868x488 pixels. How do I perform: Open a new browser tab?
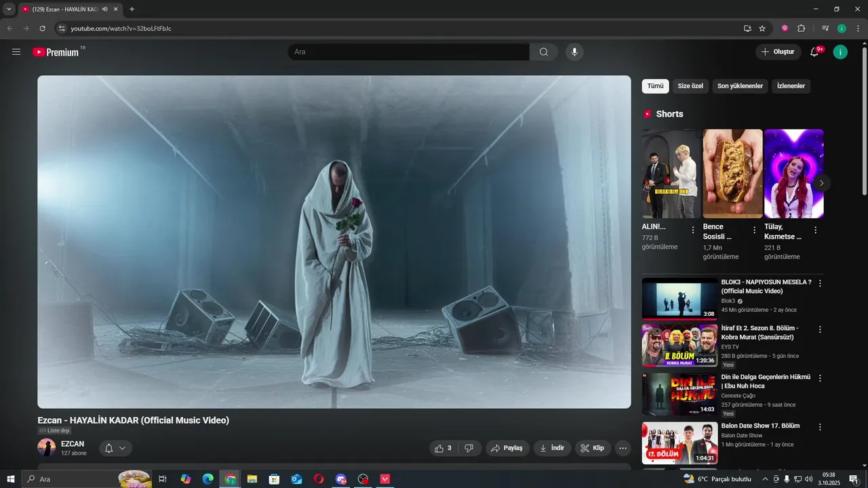[132, 9]
